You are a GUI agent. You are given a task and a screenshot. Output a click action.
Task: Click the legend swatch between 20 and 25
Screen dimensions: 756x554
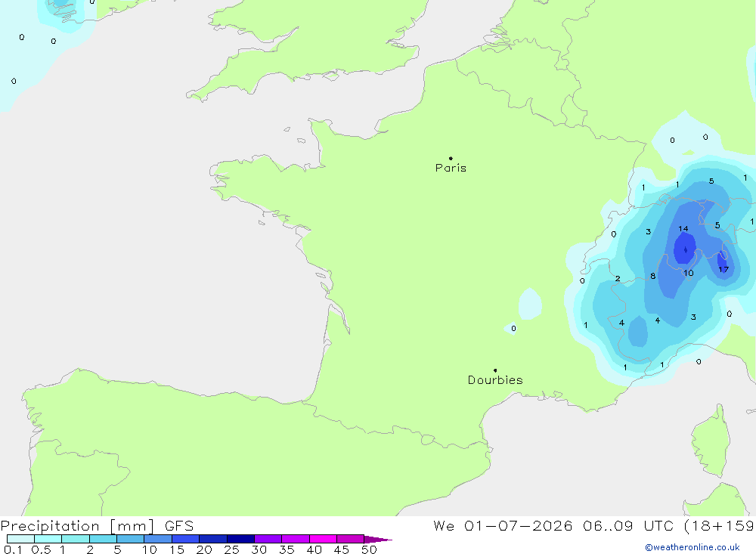point(213,539)
